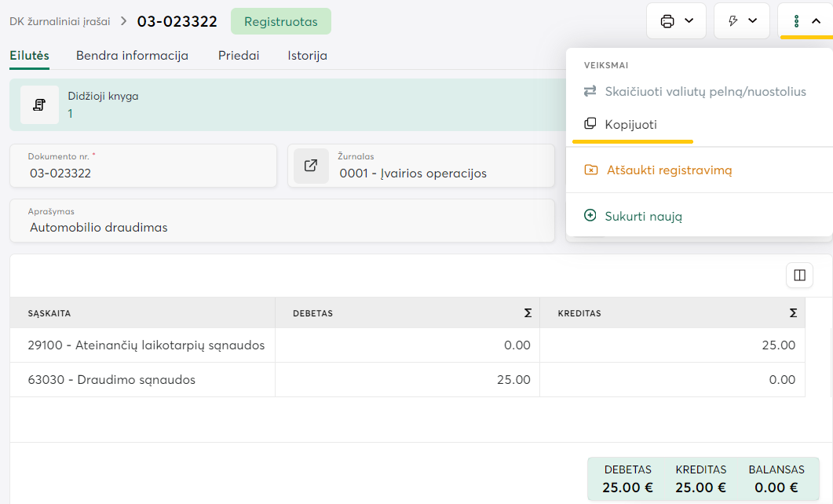833x504 pixels.
Task: Open the printer options dropdown
Action: click(676, 21)
